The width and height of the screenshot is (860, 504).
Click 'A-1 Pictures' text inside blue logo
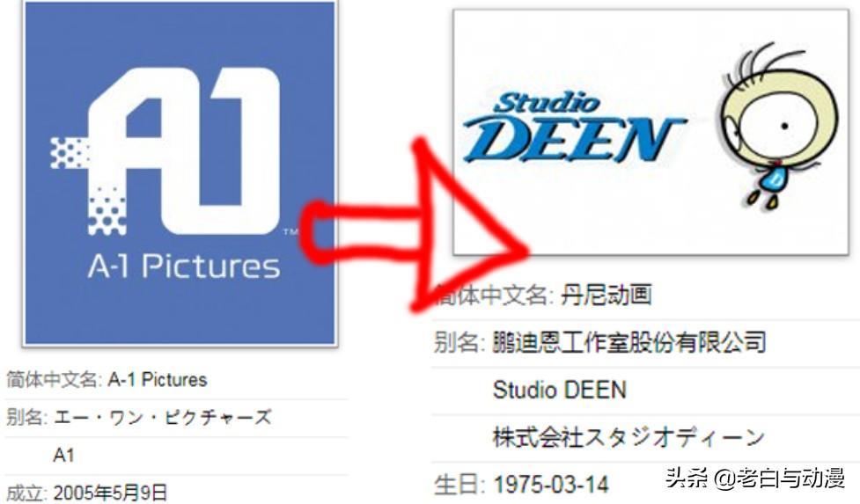[184, 267]
